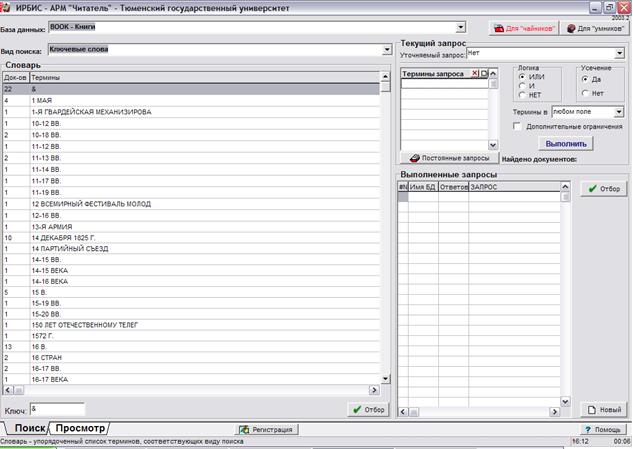Open the Термины в field dropdown

pyautogui.click(x=619, y=112)
